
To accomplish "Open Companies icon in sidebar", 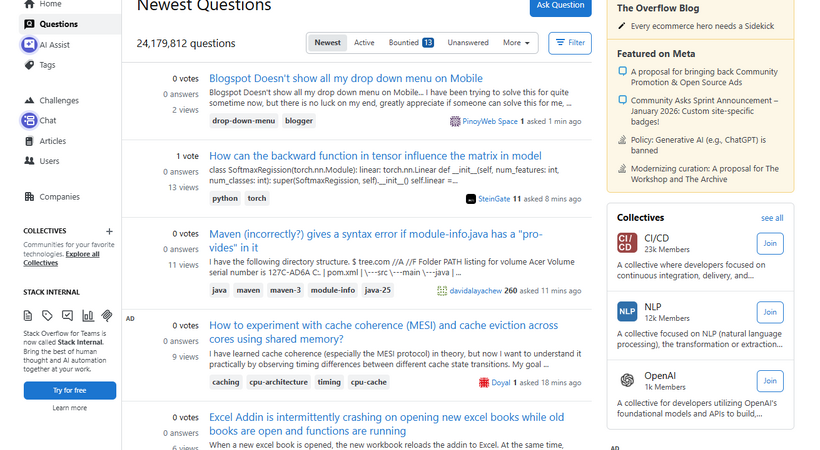I will (x=29, y=197).
